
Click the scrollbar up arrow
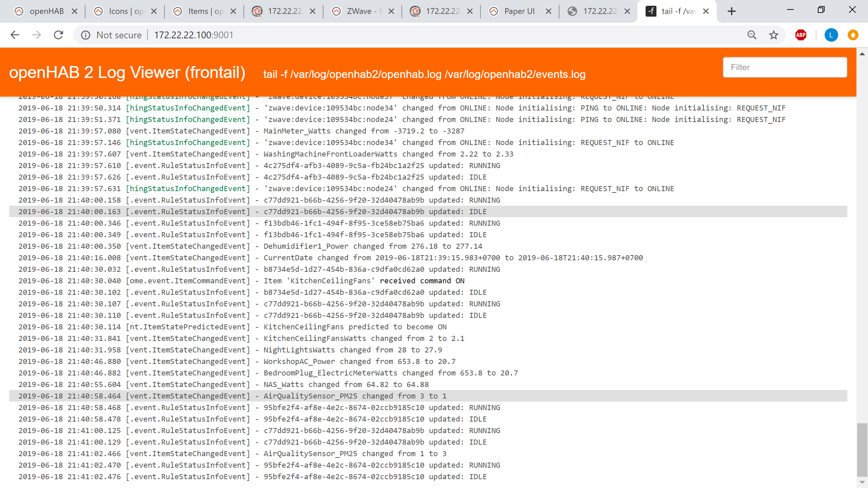coord(862,54)
